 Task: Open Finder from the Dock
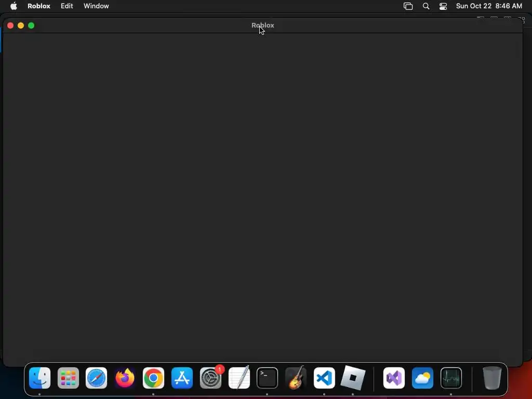(x=39, y=378)
